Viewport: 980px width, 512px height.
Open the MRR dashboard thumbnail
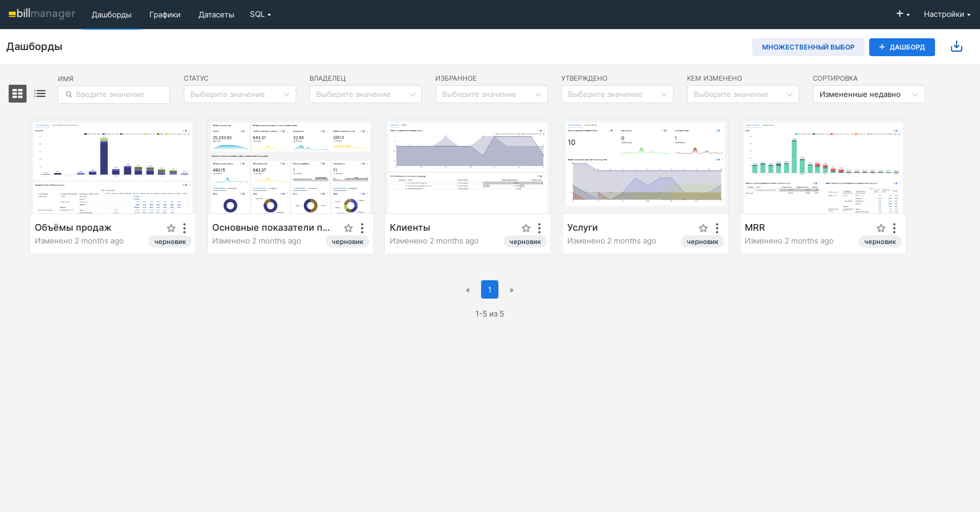click(x=823, y=167)
